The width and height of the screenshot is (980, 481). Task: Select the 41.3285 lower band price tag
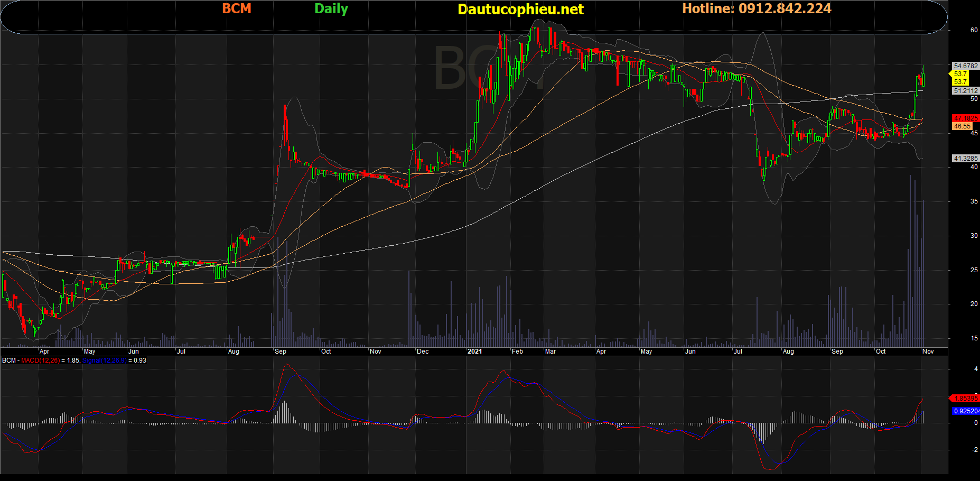tap(965, 159)
